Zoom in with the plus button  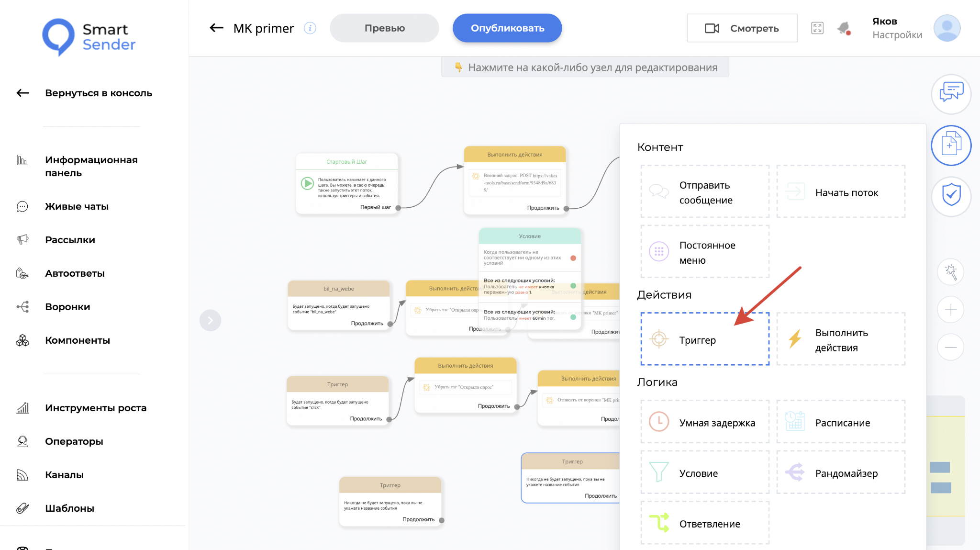pos(950,310)
